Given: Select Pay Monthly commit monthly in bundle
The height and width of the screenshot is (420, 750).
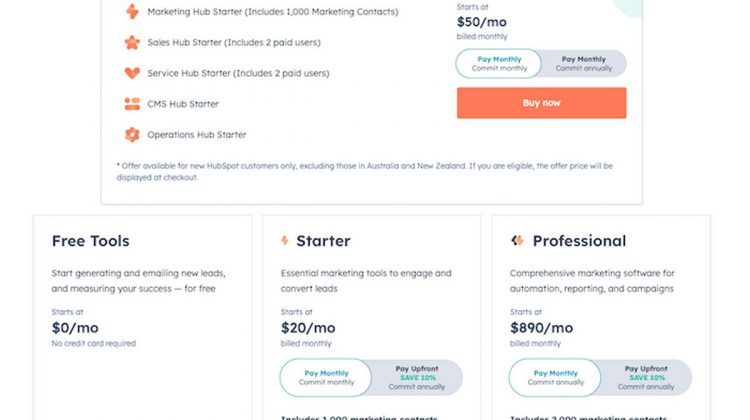Looking at the screenshot, I should coord(499,64).
